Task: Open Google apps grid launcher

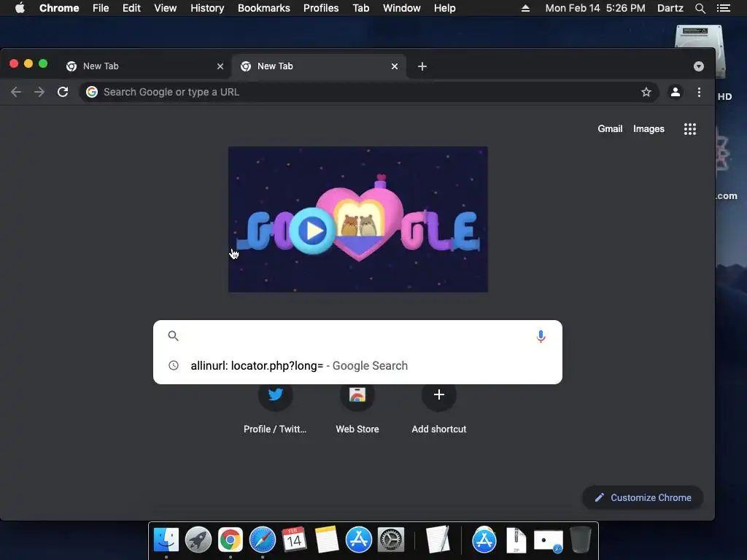Action: coord(690,129)
